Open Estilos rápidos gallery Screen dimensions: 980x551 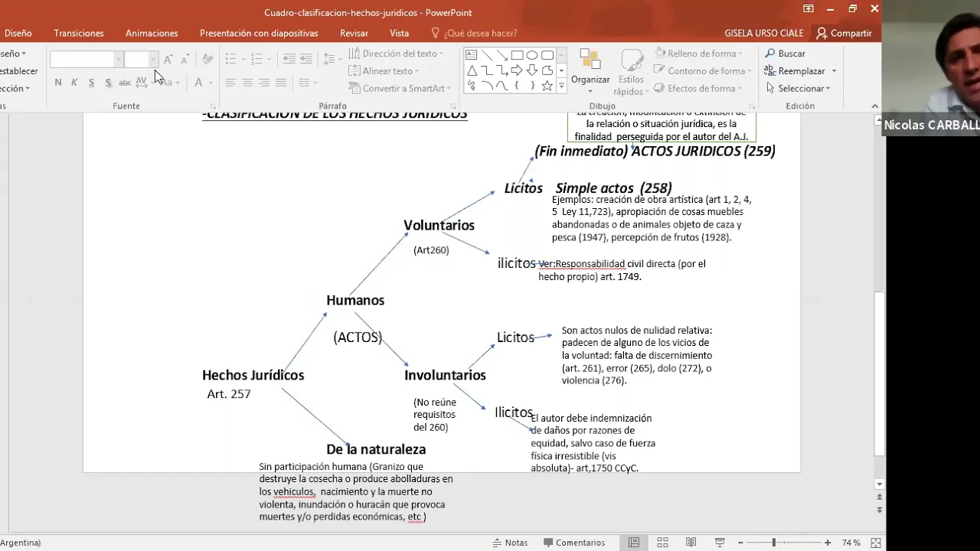(x=631, y=72)
